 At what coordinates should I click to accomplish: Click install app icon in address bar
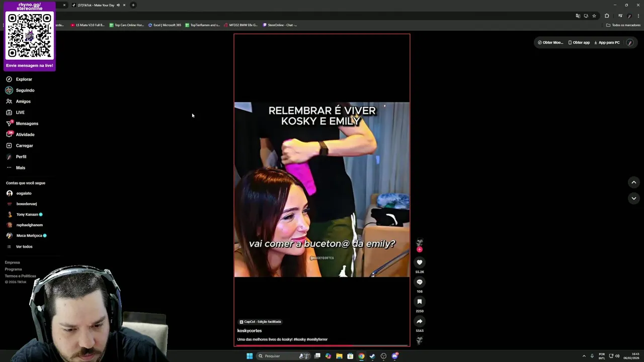[586, 16]
